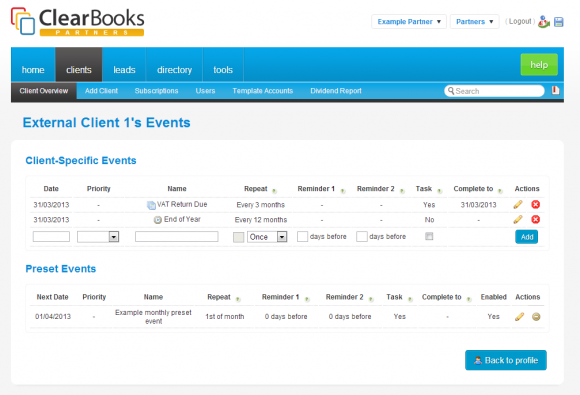The height and width of the screenshot is (395, 580).
Task: Open the Priority dropdown for new event
Action: [98, 237]
